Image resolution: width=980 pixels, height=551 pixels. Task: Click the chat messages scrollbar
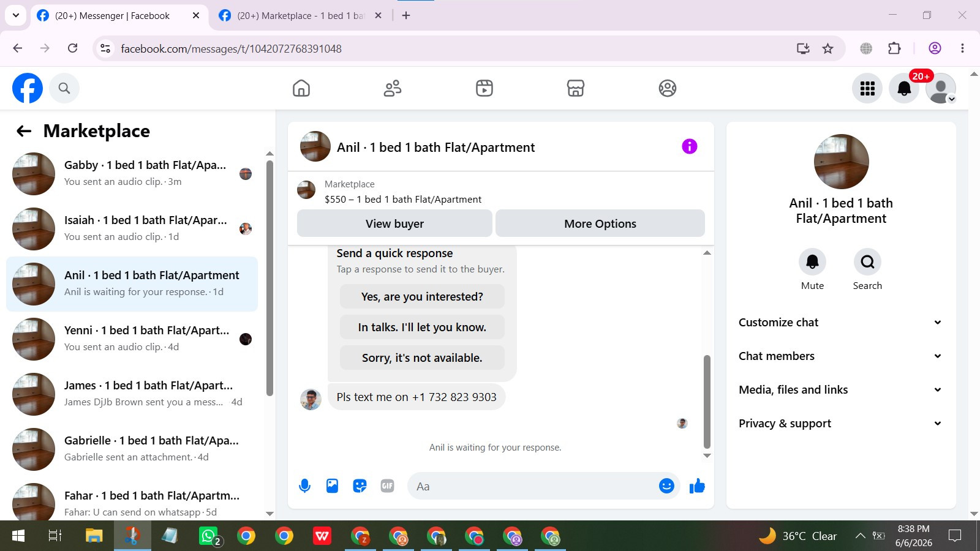(707, 402)
